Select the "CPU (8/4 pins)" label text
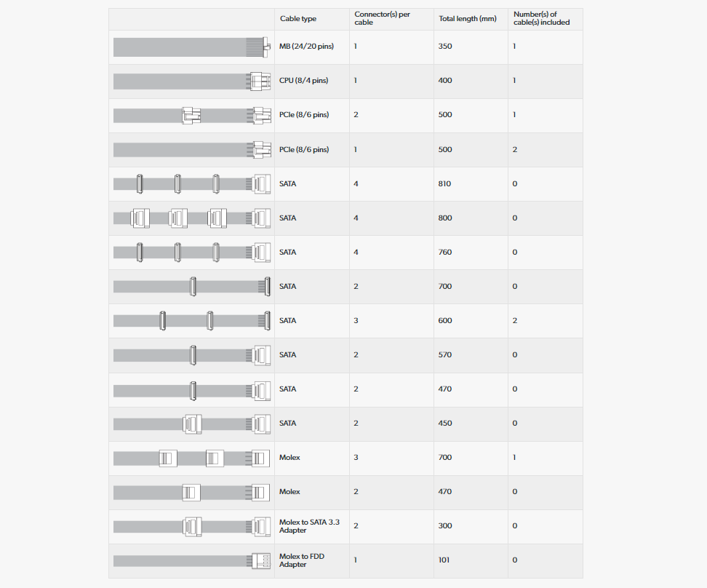707x588 pixels. 303,81
